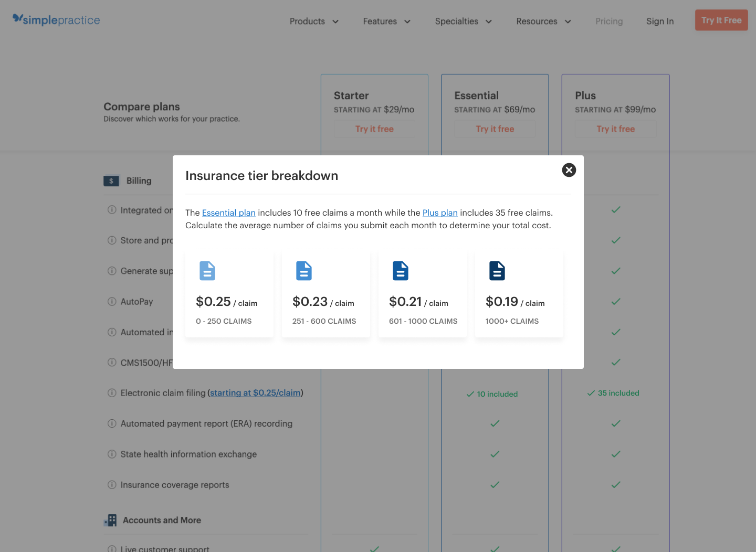Open the Essential plan link in dialog
Viewport: 756px width, 552px height.
pyautogui.click(x=229, y=213)
